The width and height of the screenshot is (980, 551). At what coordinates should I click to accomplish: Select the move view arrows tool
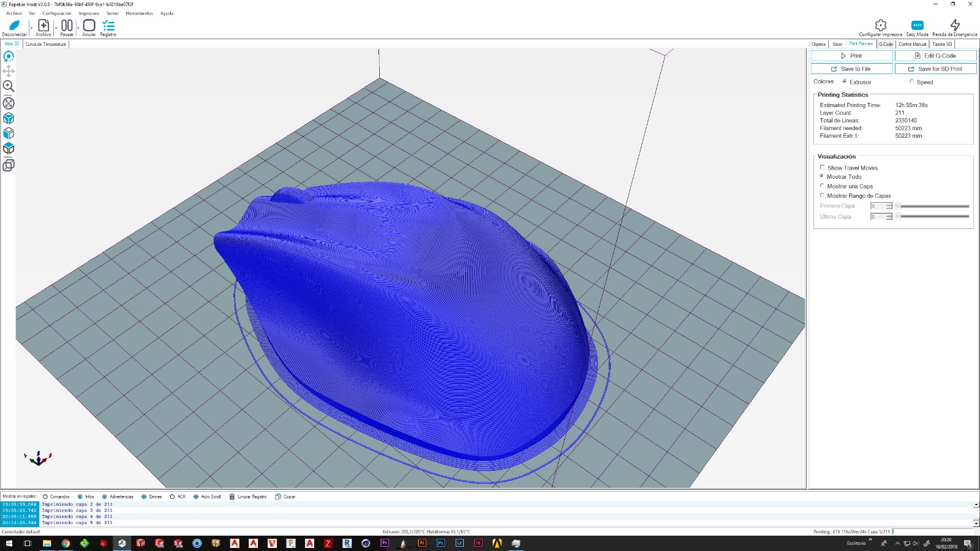tap(9, 71)
